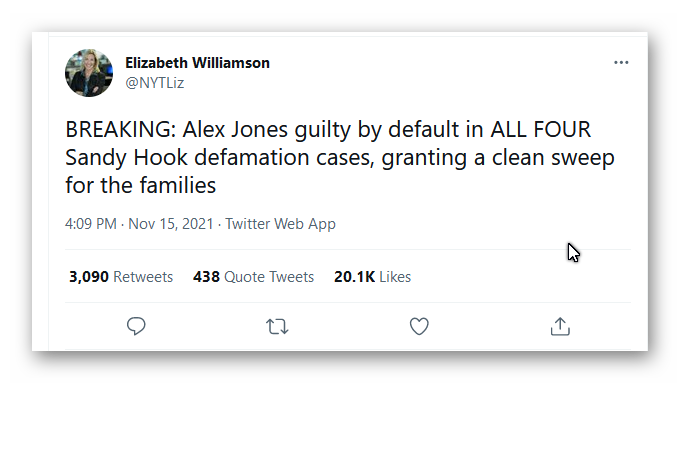This screenshot has width=680, height=463.
Task: Open the three-dot more options menu
Action: [x=621, y=62]
